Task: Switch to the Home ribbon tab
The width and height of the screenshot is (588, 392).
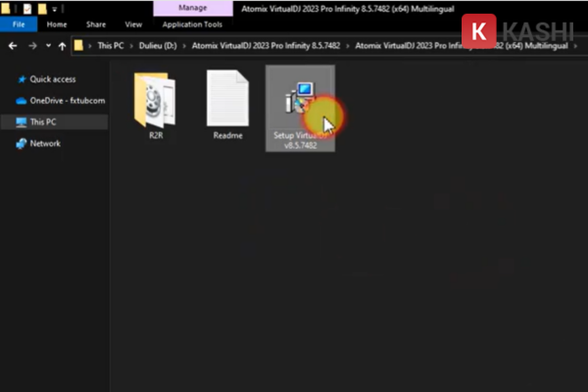Action: 57,24
